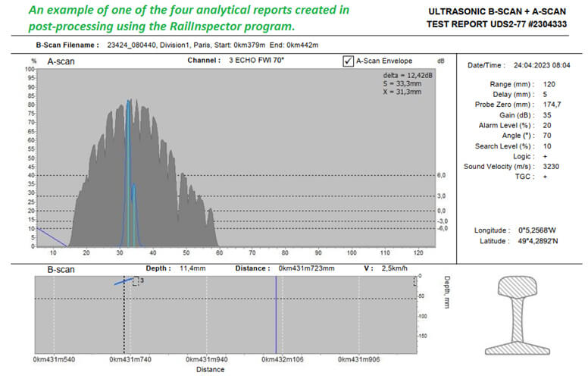Viewport: 588px width, 382px height.
Task: Select the TGC parameter label
Action: point(524,177)
